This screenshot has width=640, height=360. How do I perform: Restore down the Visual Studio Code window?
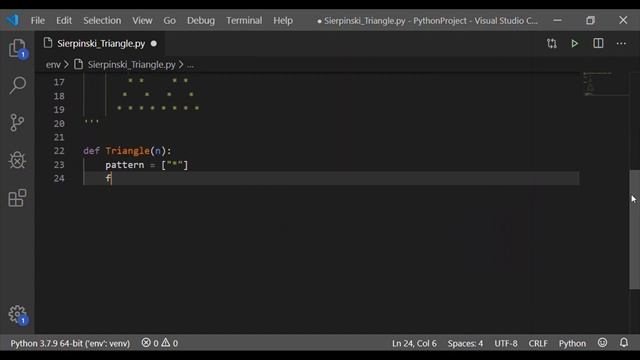point(590,20)
